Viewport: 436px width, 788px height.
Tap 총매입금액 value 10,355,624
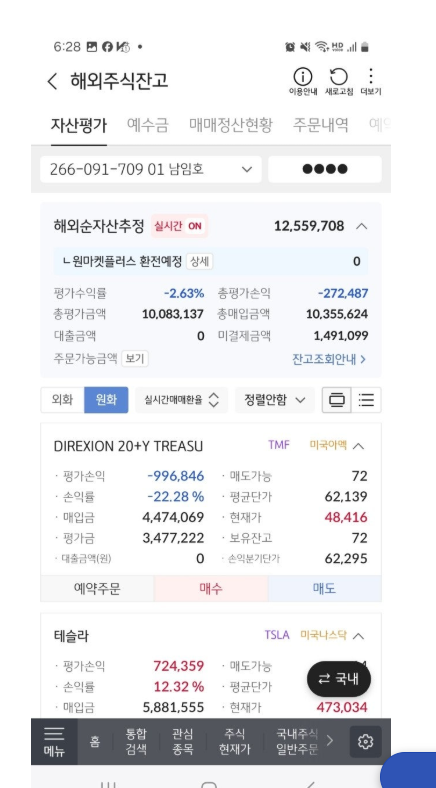click(x=337, y=314)
